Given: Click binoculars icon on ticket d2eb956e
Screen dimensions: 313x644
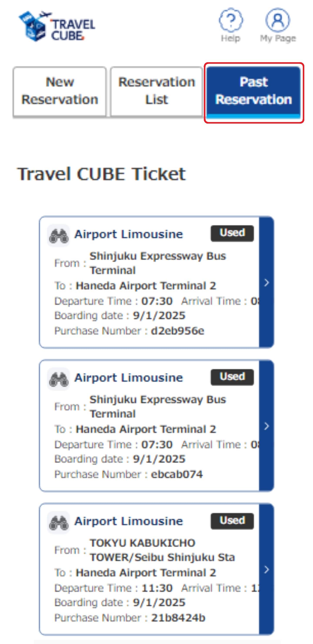Looking at the screenshot, I should click(x=58, y=235).
